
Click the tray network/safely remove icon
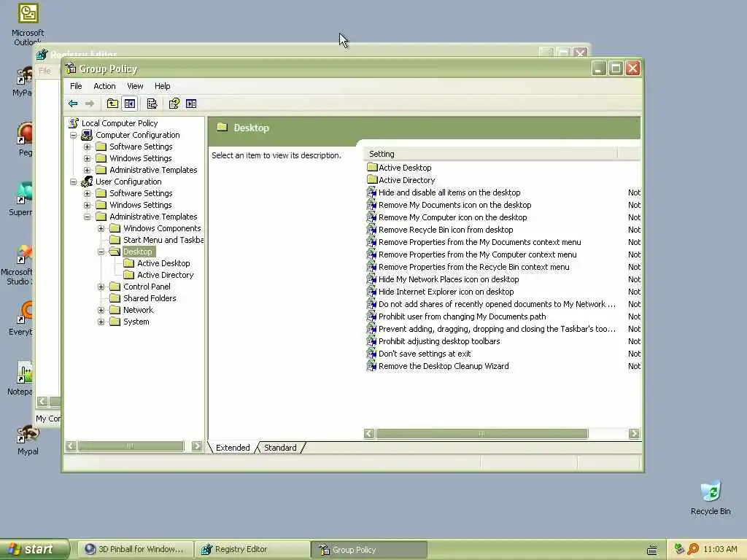(x=680, y=549)
